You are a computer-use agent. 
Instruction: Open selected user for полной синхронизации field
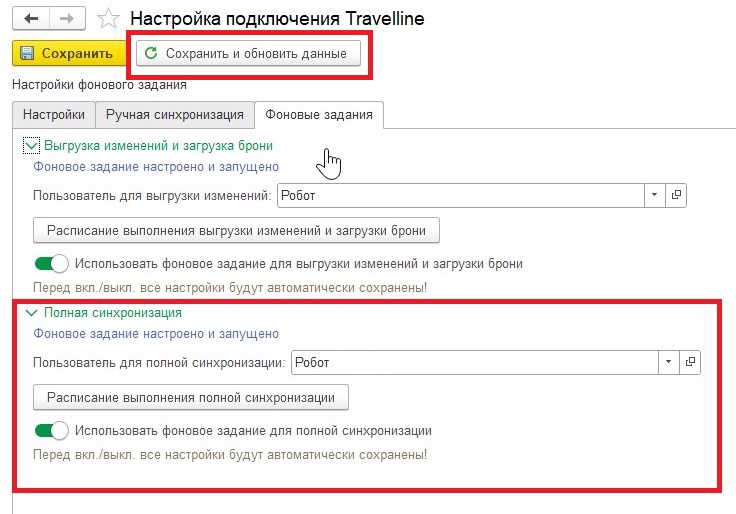tap(690, 362)
